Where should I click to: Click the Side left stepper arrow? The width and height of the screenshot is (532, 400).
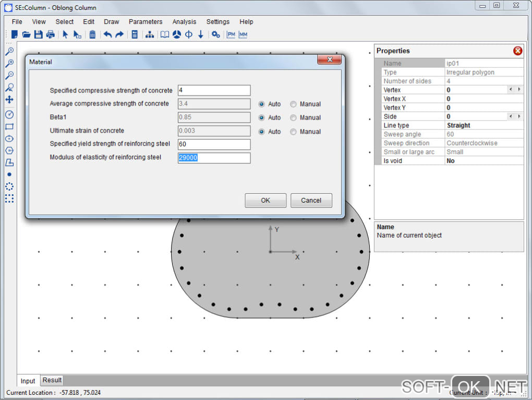click(x=511, y=116)
